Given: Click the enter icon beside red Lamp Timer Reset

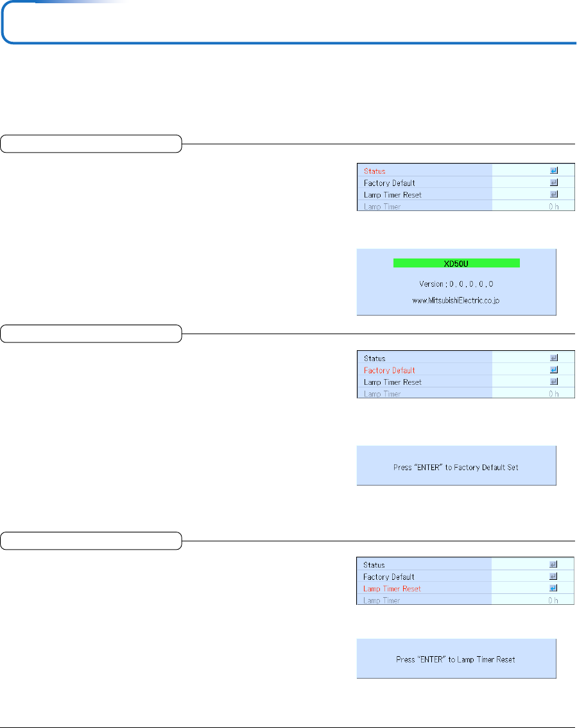Looking at the screenshot, I should 553,588.
